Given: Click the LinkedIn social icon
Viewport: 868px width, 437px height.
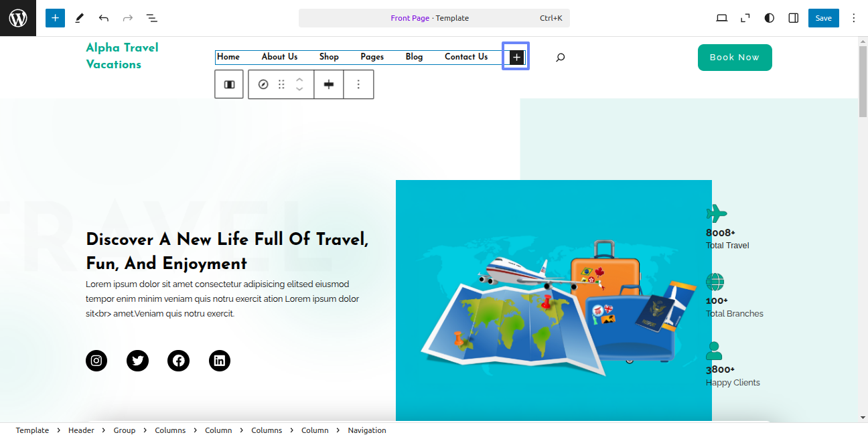Looking at the screenshot, I should coord(219,361).
